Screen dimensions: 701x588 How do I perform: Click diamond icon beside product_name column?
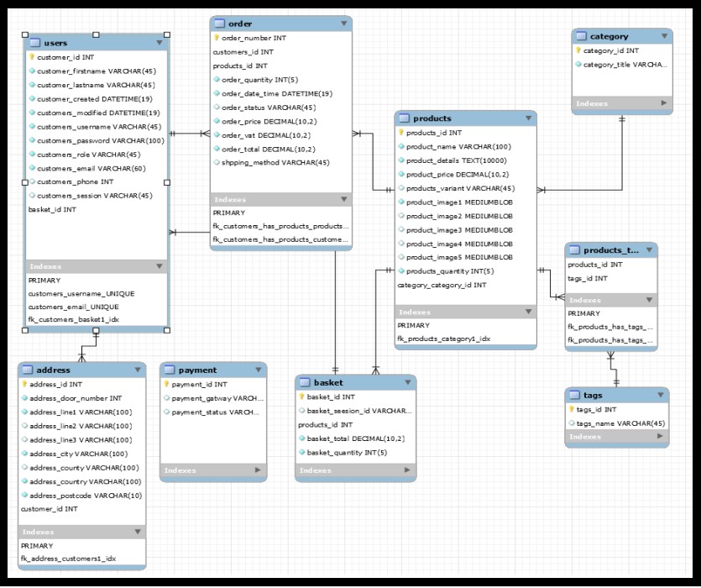(401, 147)
